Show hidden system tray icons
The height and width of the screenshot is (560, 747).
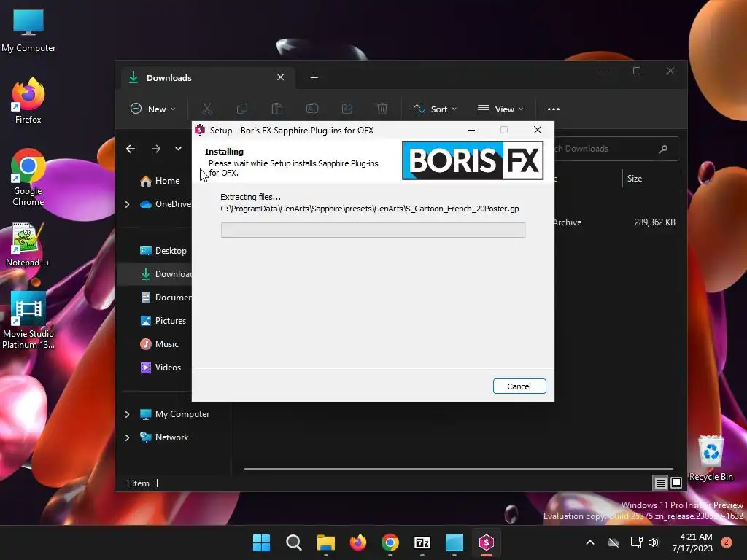(x=589, y=542)
